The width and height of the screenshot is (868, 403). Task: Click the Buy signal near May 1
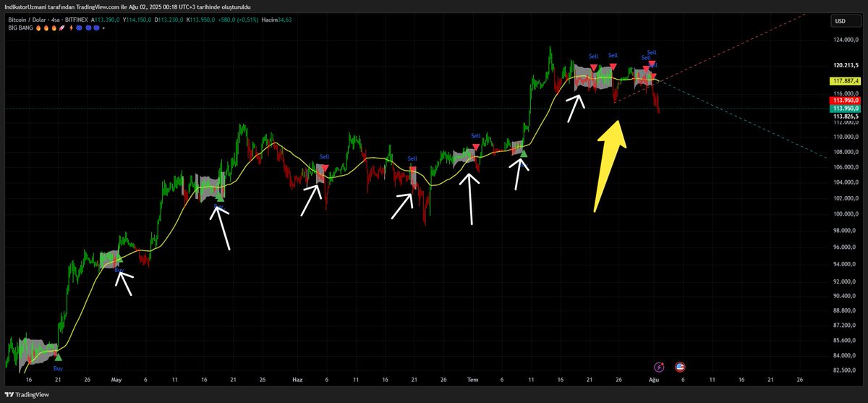(x=119, y=270)
